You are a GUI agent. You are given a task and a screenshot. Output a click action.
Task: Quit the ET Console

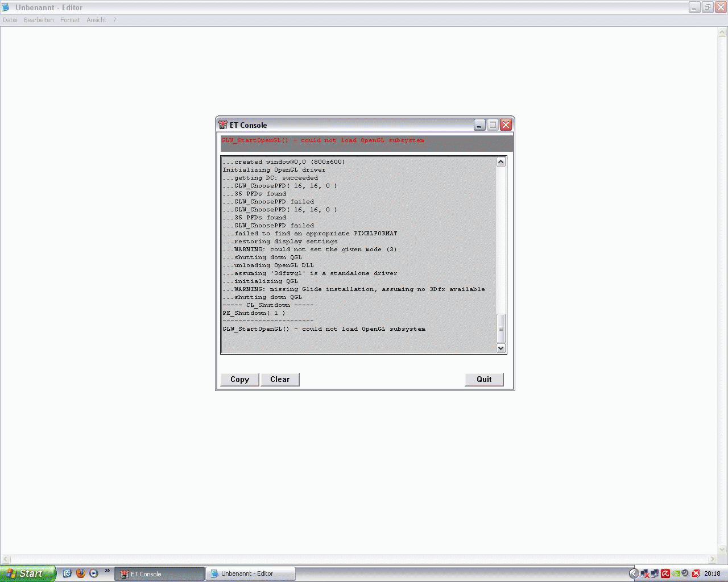coord(484,379)
